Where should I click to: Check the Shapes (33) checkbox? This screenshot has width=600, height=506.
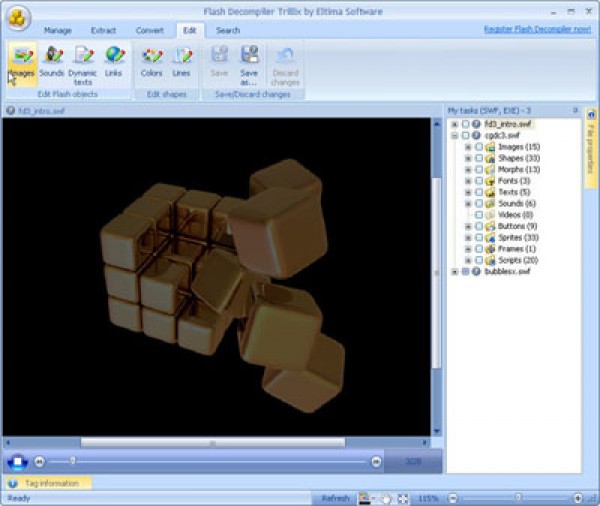(x=479, y=158)
